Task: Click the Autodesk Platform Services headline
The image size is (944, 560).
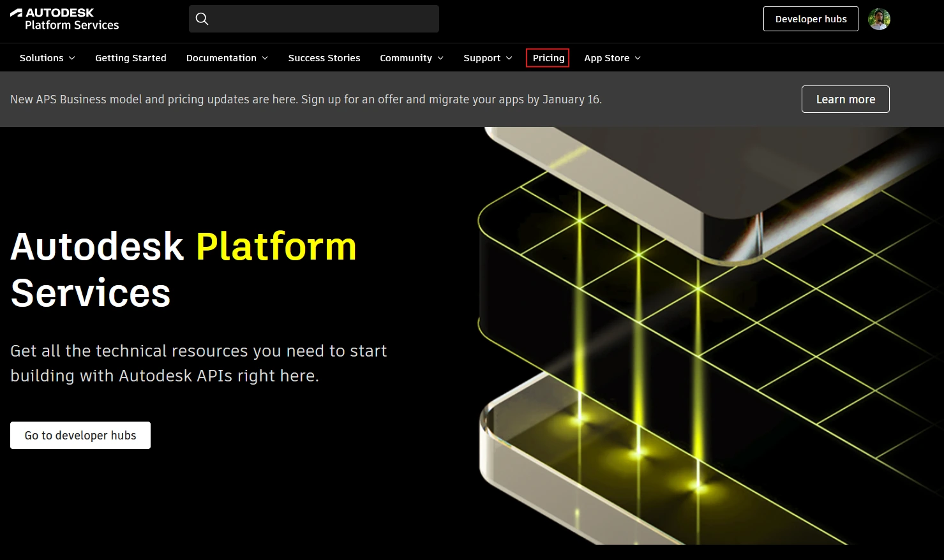Action: coord(184,270)
